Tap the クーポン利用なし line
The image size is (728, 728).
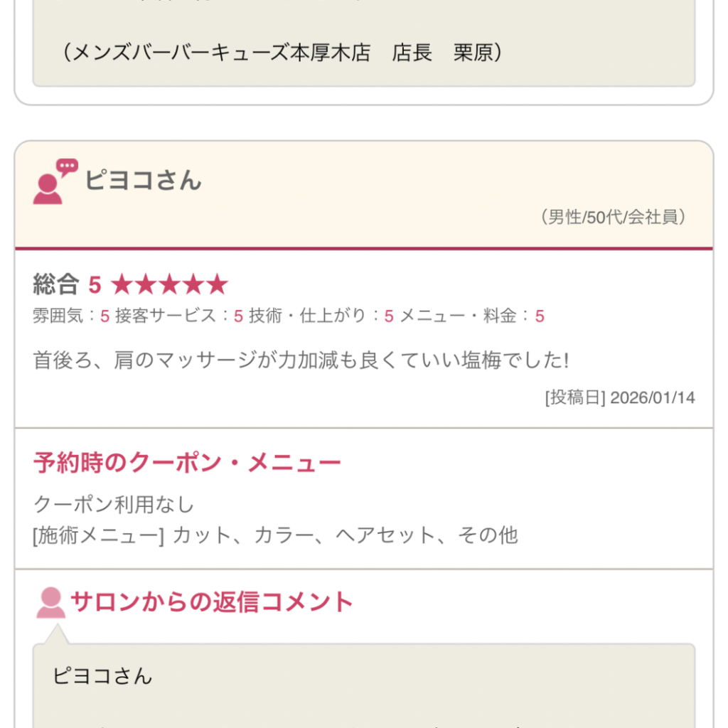[114, 505]
